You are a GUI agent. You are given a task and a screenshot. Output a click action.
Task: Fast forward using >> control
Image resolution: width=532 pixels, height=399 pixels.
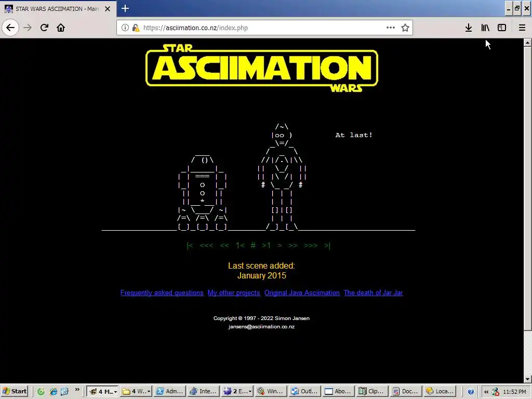[293, 245]
